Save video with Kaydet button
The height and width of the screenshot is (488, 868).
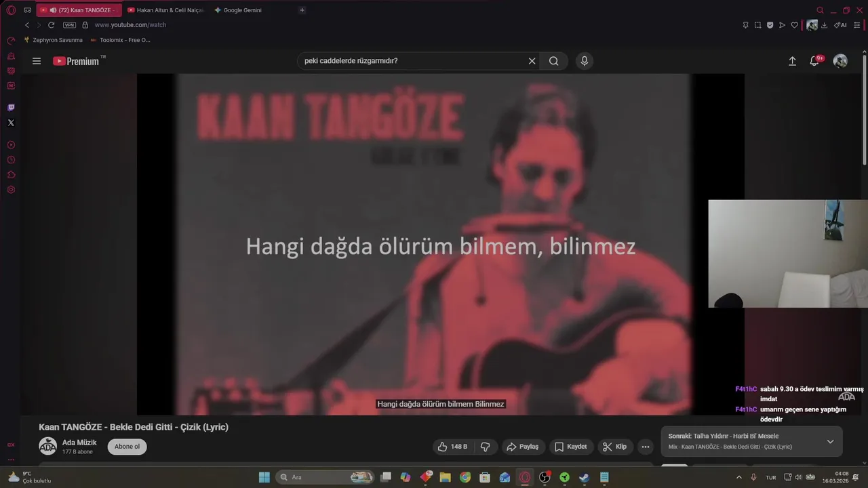pyautogui.click(x=571, y=447)
